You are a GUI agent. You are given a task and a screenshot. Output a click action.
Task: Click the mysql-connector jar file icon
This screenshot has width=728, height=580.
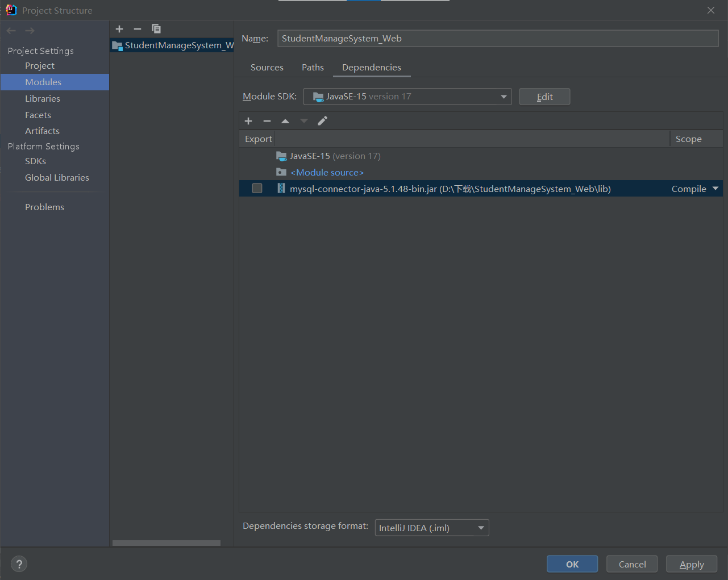point(281,189)
